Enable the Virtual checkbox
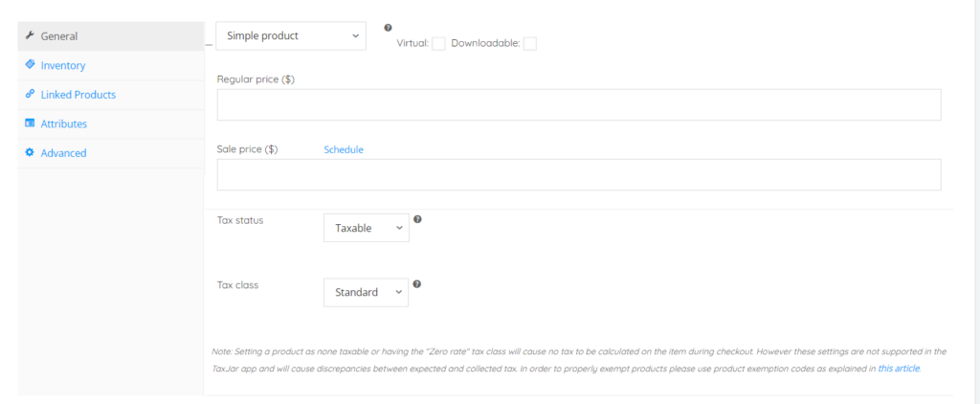Viewport: 980px width, 404px height. click(438, 44)
